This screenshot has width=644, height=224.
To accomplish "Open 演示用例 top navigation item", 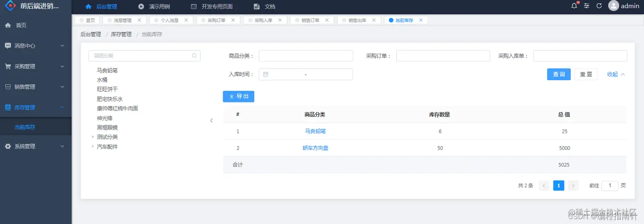I will point(154,6).
